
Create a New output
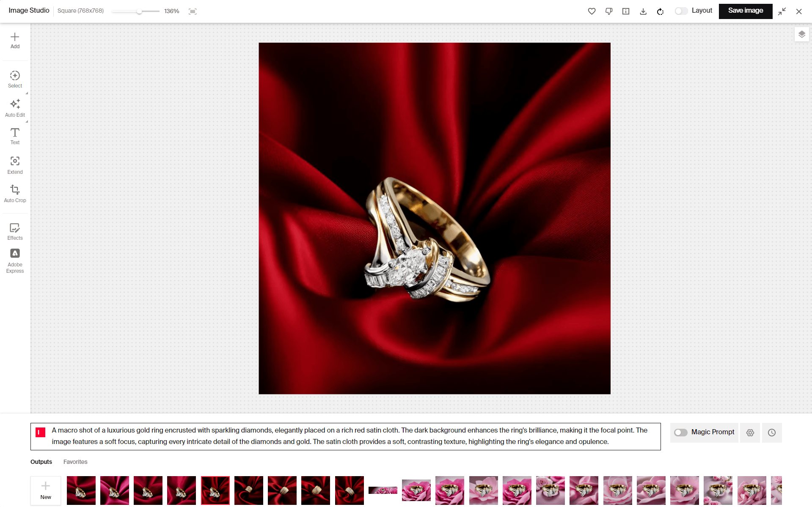pyautogui.click(x=46, y=490)
